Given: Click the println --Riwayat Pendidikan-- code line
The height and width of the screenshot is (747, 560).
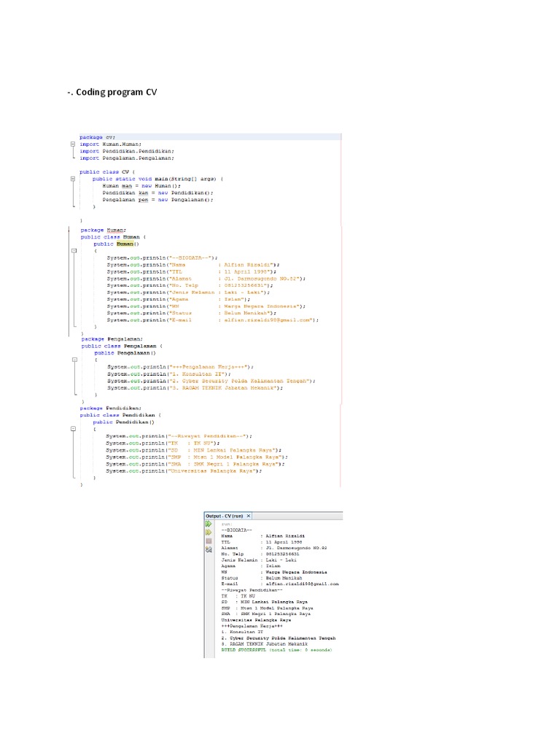Looking at the screenshot, I should [x=179, y=436].
